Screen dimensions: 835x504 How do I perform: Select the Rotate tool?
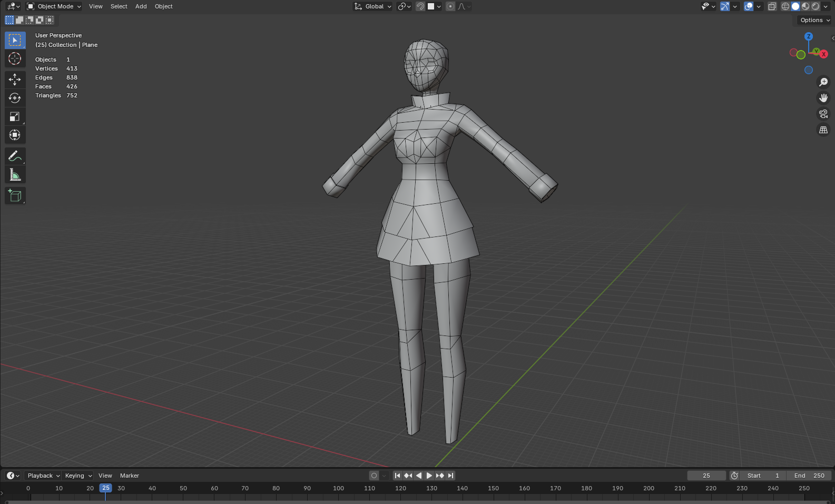click(x=15, y=98)
